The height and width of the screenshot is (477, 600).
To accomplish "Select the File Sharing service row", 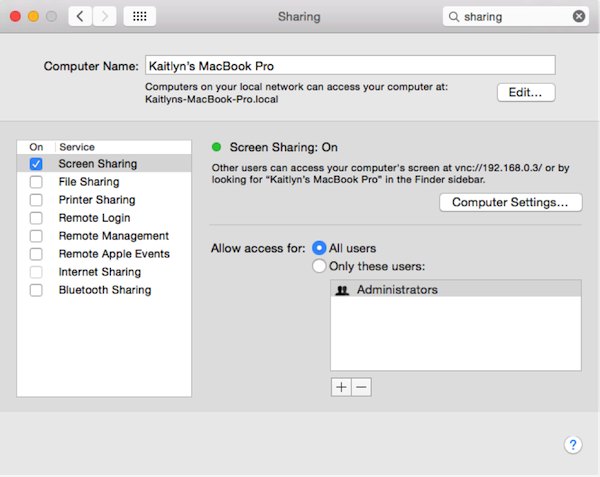I will click(104, 182).
